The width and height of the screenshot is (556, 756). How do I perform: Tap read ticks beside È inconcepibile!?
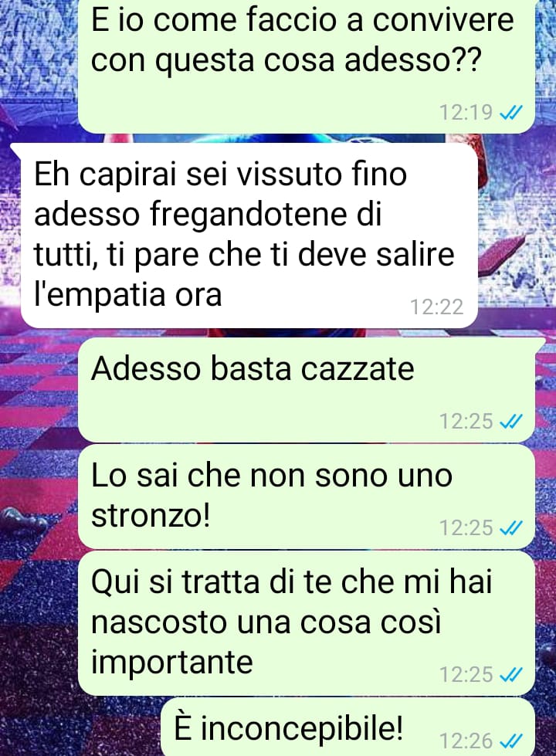510,741
